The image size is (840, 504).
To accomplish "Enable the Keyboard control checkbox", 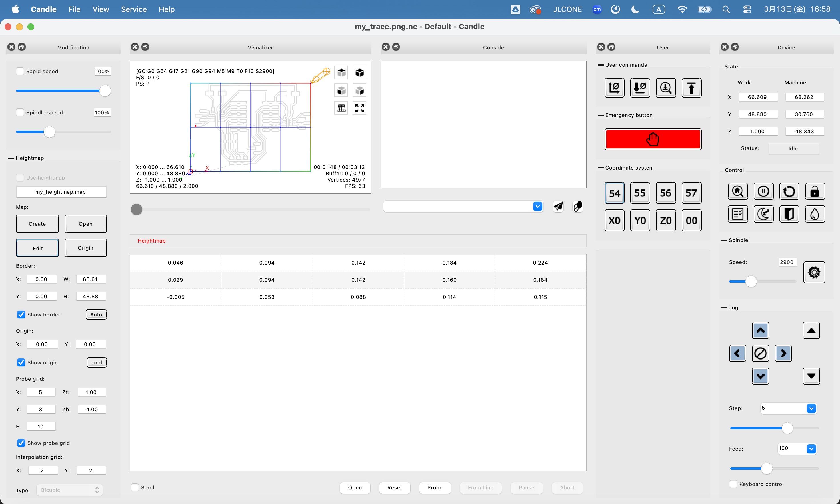I will pyautogui.click(x=733, y=484).
